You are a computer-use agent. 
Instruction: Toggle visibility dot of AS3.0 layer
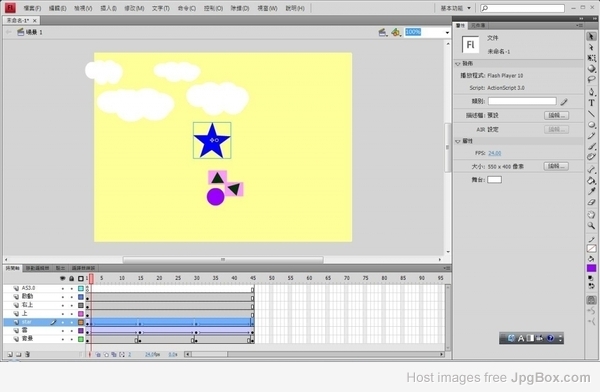(63, 288)
